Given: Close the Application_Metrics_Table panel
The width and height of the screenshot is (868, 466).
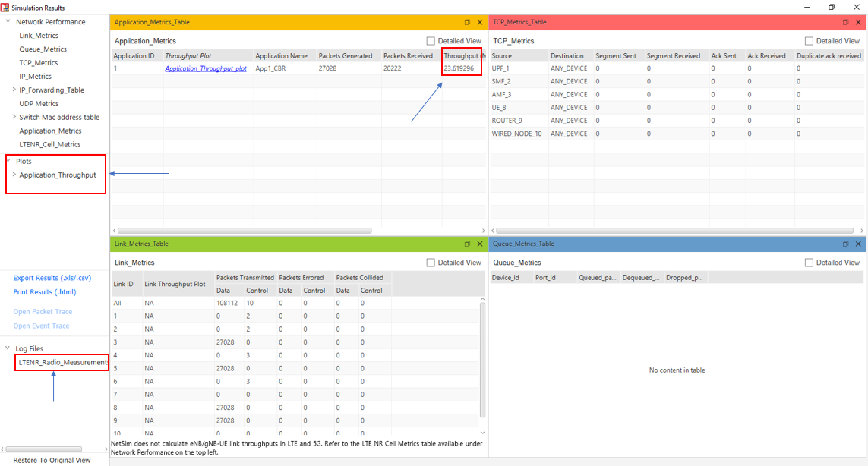Looking at the screenshot, I should pos(479,22).
